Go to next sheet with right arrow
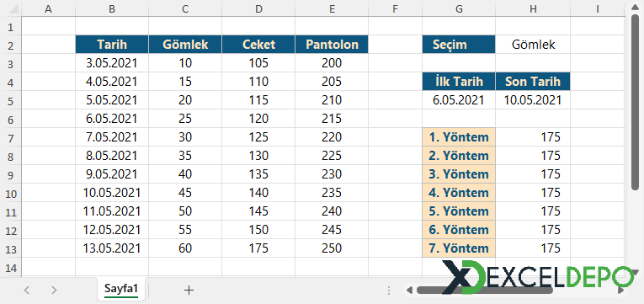The image size is (644, 304). coord(54,290)
